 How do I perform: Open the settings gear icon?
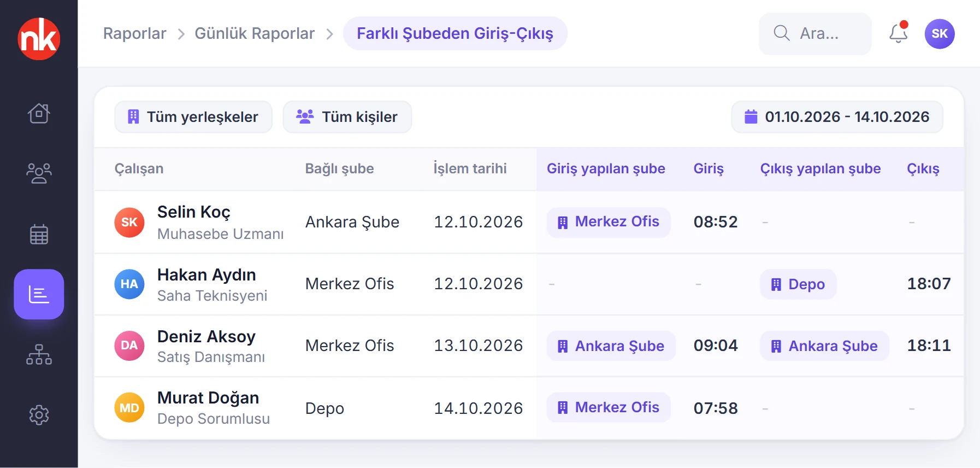point(39,415)
